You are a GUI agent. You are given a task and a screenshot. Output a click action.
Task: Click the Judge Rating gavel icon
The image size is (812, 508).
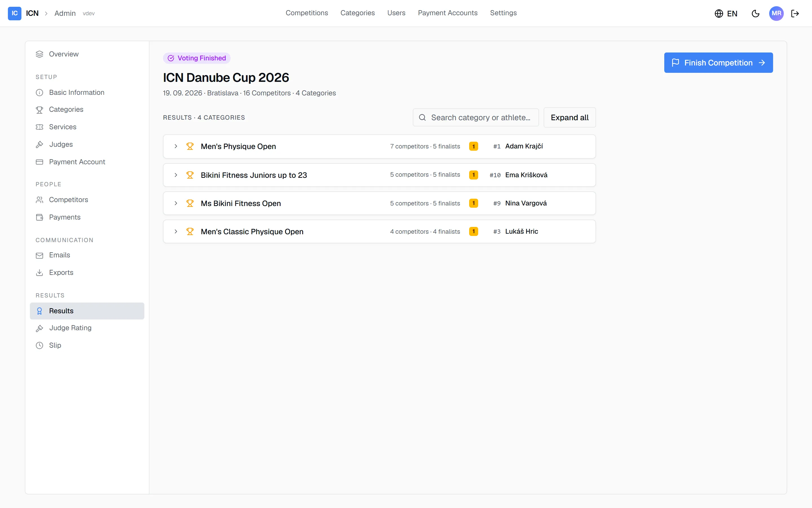[39, 328]
